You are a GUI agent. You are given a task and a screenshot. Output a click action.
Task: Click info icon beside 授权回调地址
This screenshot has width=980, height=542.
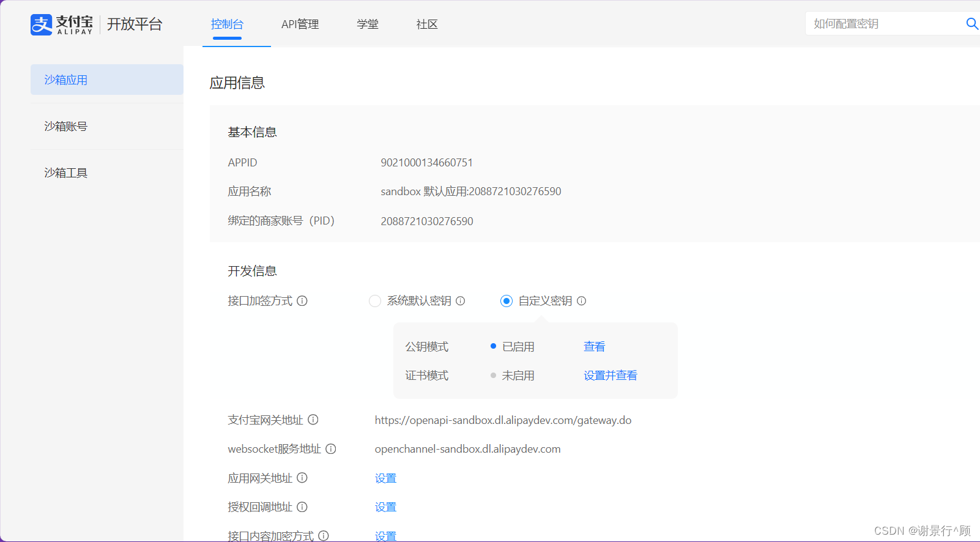point(302,507)
